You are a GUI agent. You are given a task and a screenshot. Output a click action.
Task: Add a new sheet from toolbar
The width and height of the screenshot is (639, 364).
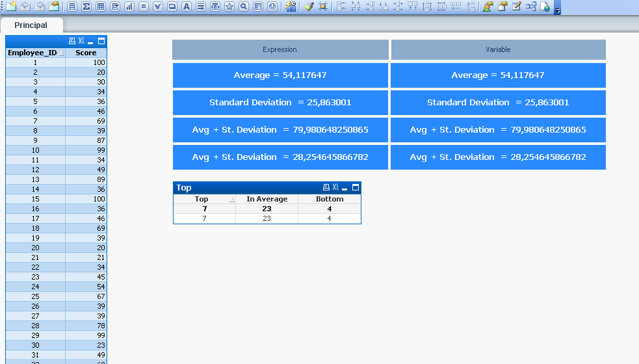tap(11, 6)
